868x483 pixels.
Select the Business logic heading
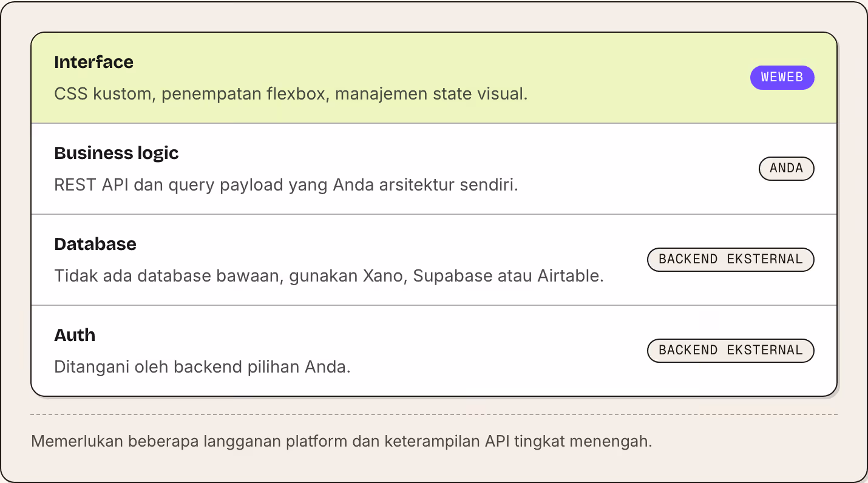(x=117, y=153)
